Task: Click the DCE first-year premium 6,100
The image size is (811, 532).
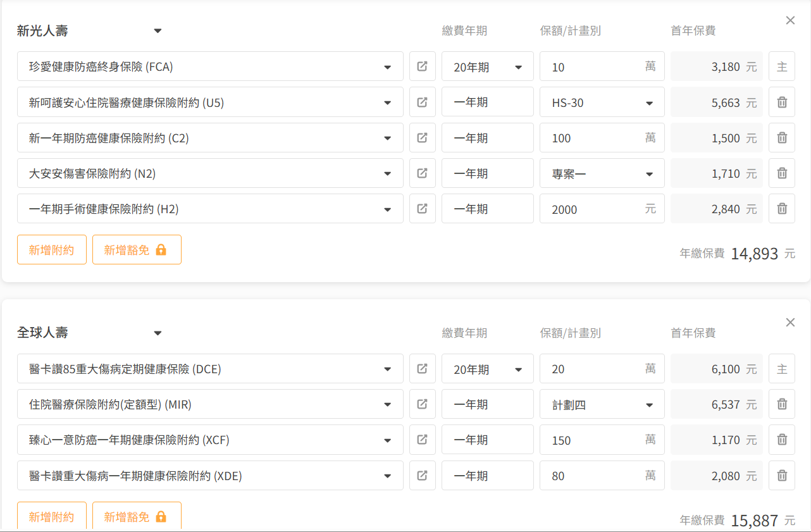Action: pos(717,369)
